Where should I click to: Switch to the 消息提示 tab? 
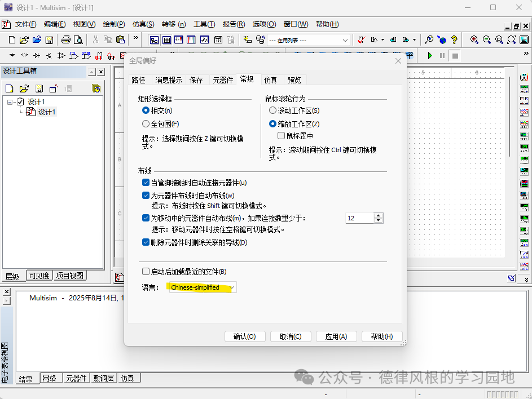169,81
